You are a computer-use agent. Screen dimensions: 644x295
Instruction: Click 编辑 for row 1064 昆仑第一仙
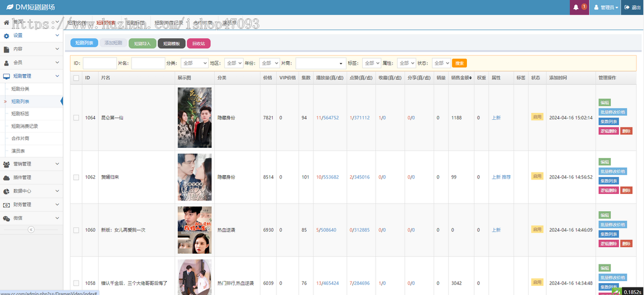605,103
